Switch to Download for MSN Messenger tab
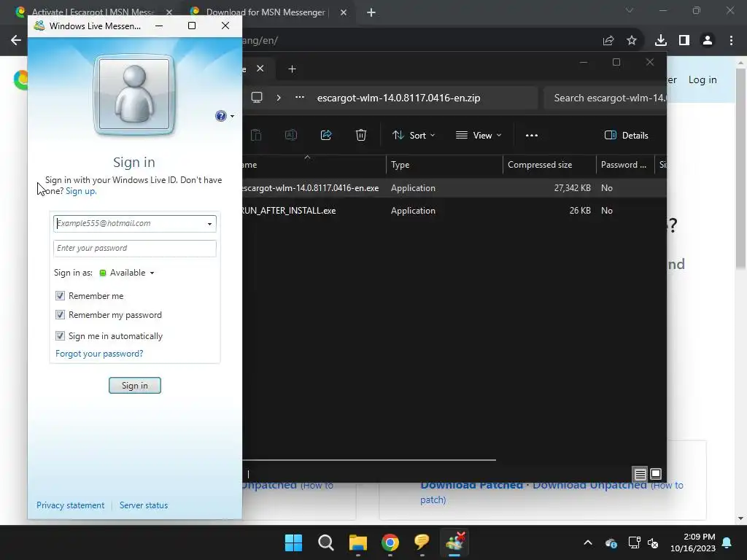Viewport: 747px width, 560px height. tap(266, 12)
